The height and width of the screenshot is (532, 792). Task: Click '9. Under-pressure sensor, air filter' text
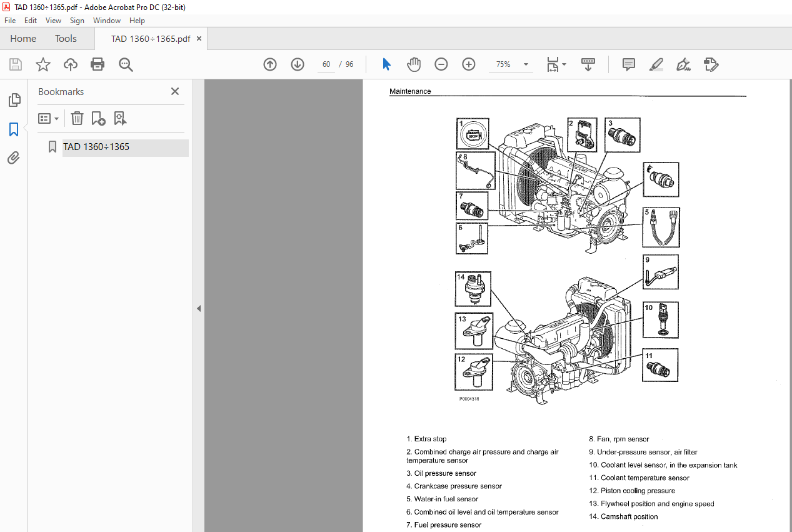coord(643,452)
